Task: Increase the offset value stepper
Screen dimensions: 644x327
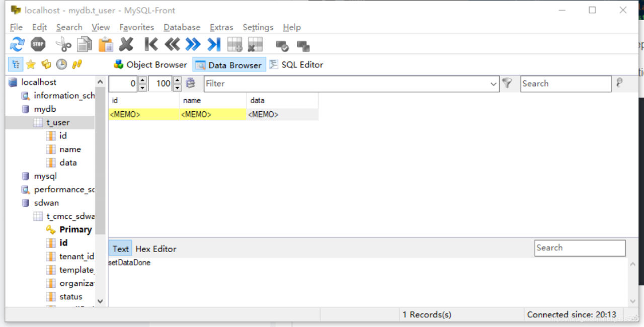Action: tap(142, 80)
